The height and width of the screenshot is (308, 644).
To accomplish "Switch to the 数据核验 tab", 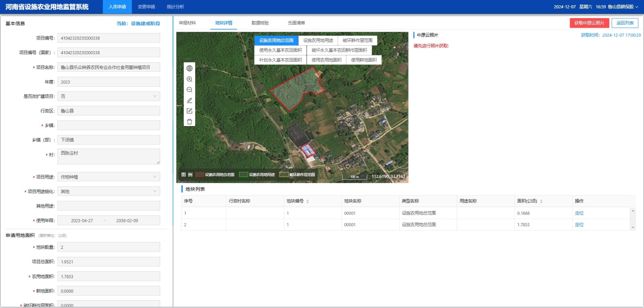I will pyautogui.click(x=260, y=23).
